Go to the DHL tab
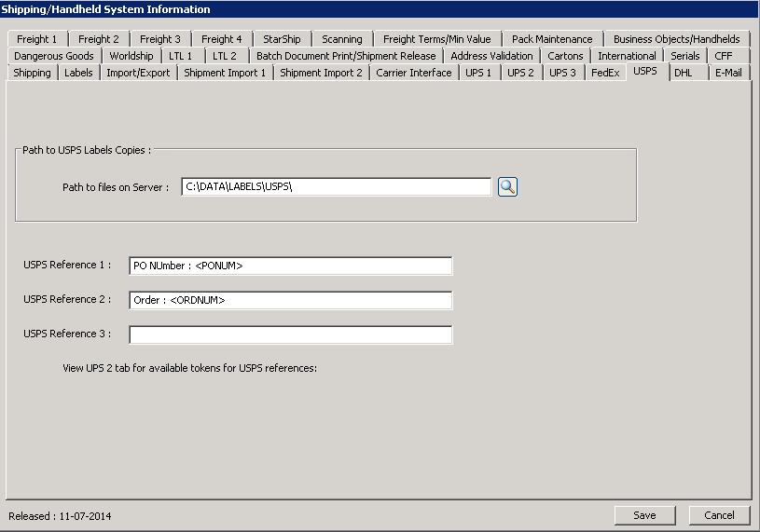 pyautogui.click(x=684, y=73)
